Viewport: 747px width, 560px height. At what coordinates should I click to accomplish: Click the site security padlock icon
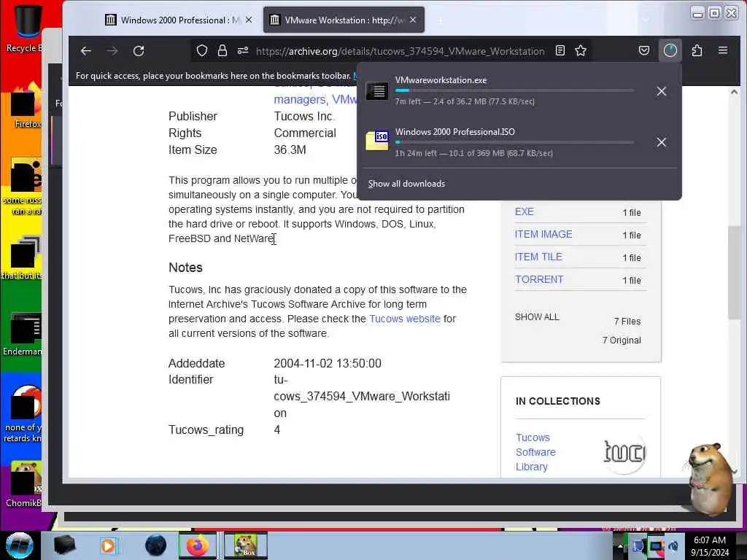pyautogui.click(x=222, y=50)
